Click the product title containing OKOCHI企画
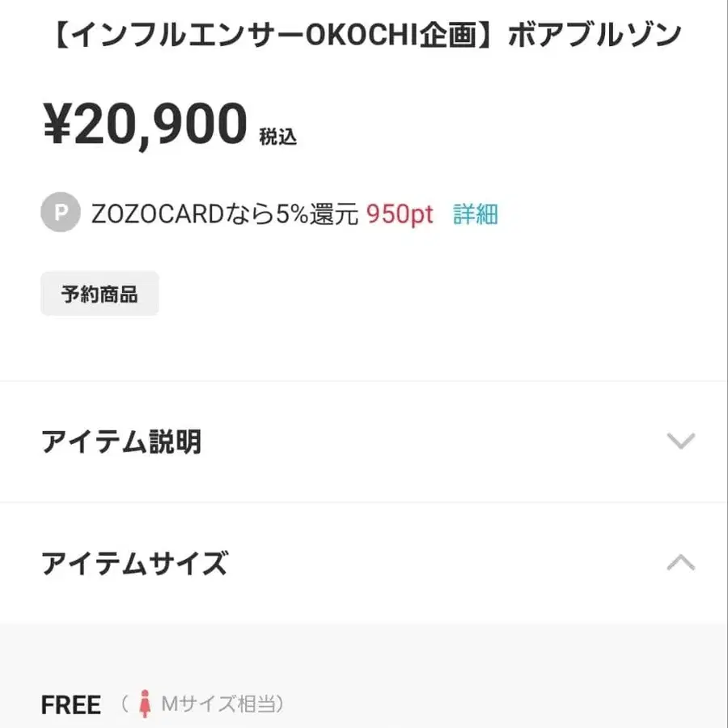This screenshot has width=728, height=728. click(364, 32)
